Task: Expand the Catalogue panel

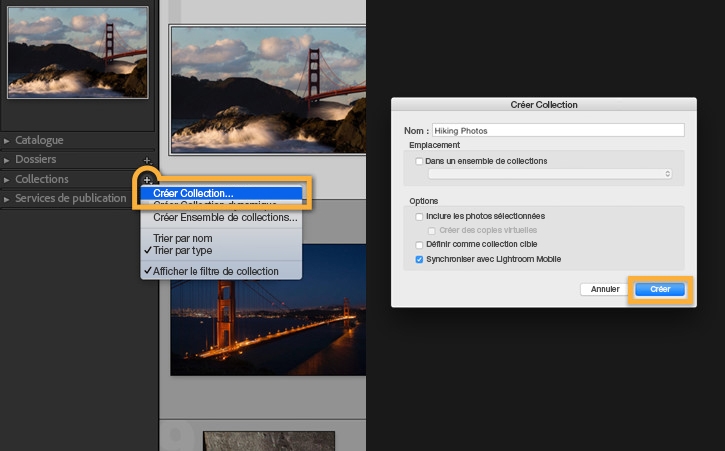Action: (x=6, y=141)
